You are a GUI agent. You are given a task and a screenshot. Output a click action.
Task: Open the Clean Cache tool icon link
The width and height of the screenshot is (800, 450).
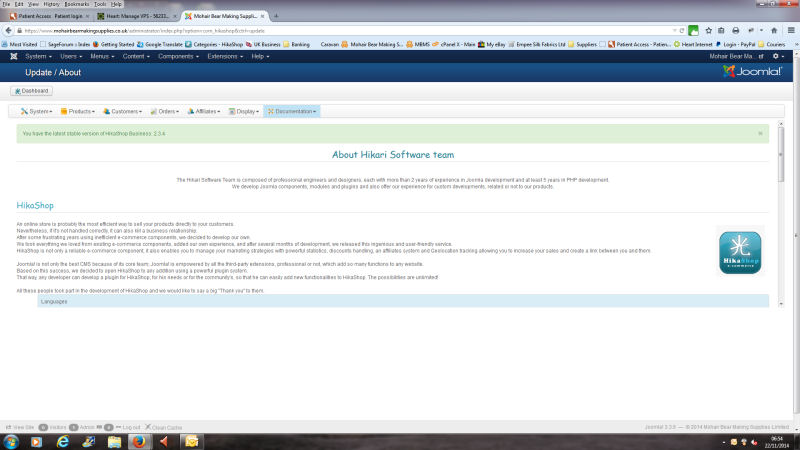click(x=163, y=427)
